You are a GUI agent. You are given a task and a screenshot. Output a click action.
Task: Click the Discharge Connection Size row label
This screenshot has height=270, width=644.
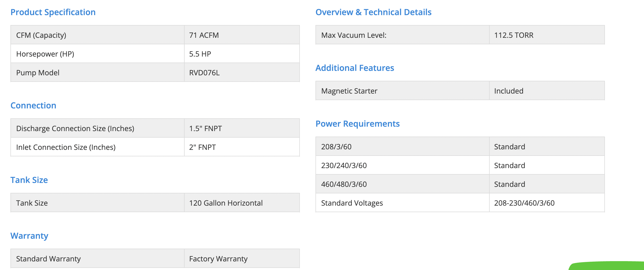[75, 128]
